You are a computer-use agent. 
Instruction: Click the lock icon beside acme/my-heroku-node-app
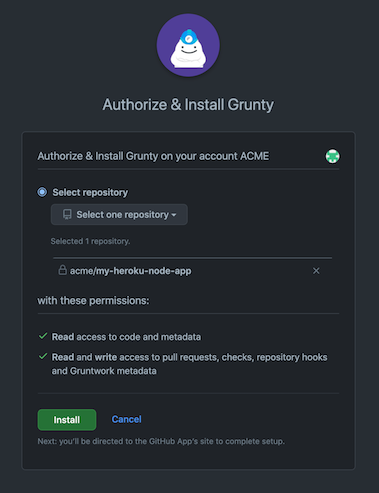62,270
